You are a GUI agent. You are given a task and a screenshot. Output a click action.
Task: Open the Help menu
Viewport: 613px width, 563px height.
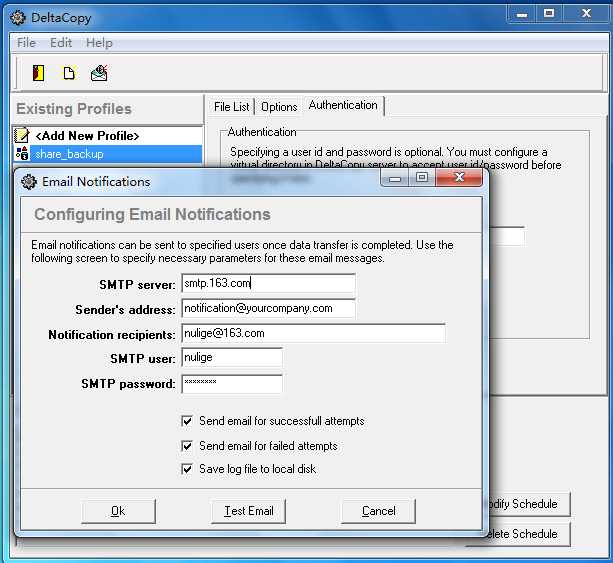[99, 43]
